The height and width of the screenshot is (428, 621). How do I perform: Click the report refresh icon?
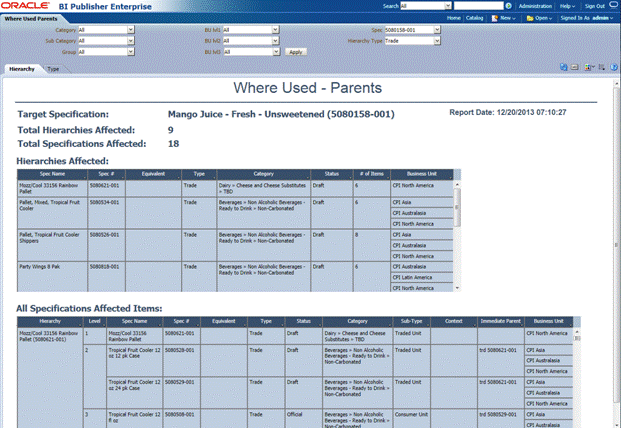564,67
